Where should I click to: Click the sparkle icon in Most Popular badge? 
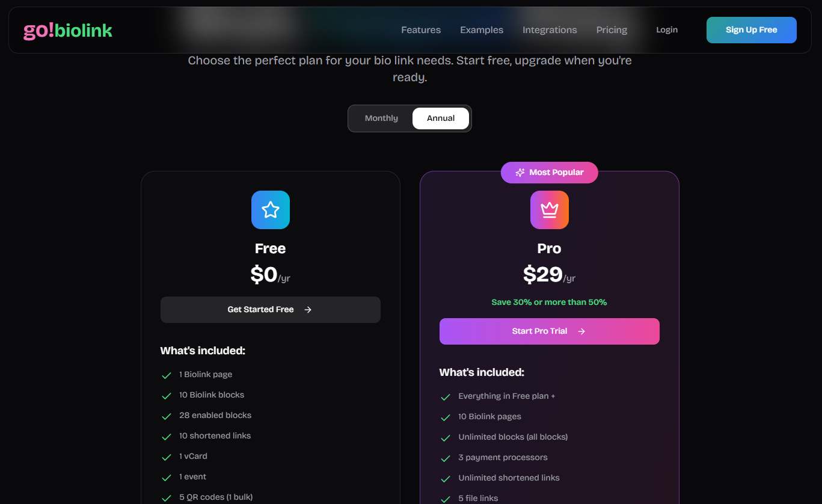tap(520, 173)
